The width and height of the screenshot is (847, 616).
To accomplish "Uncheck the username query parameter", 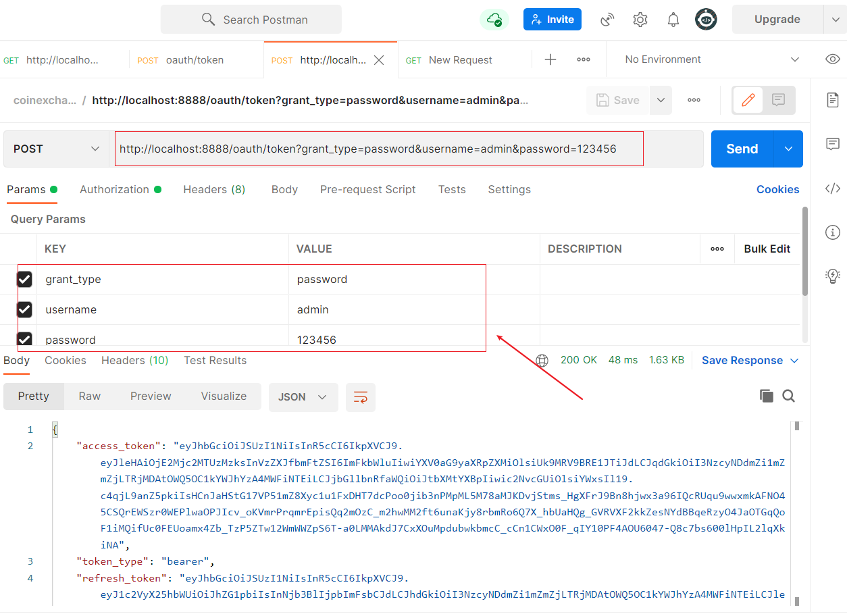I will point(24,310).
